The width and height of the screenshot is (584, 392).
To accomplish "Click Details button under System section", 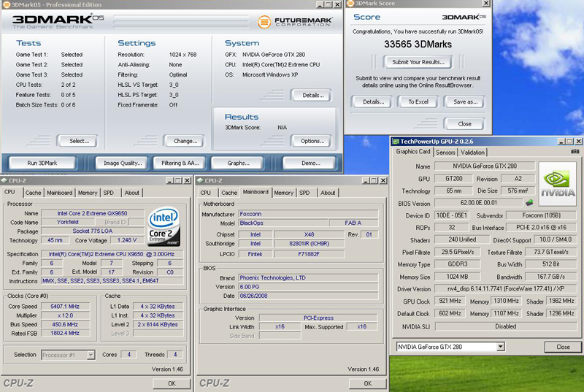I will pyautogui.click(x=312, y=96).
